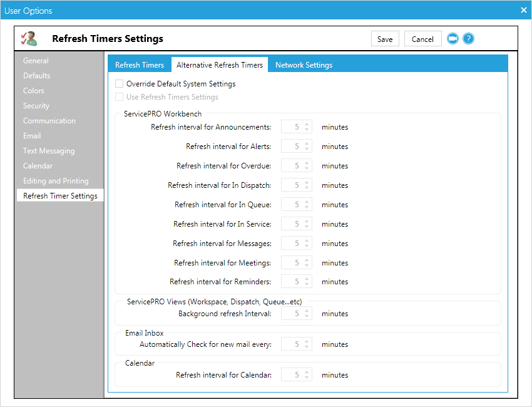This screenshot has height=407, width=532.
Task: Click the 'Background refresh Interval:' label
Action: coord(225,314)
